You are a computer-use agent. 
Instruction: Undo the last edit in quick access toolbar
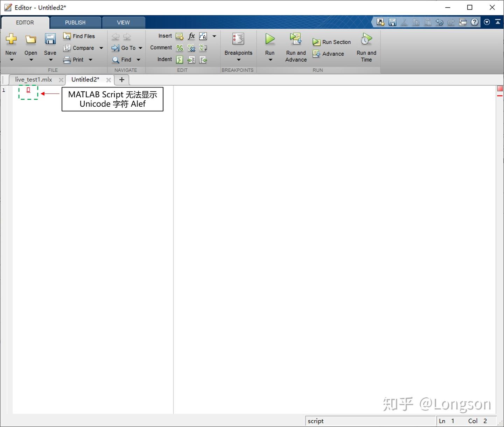pos(440,22)
